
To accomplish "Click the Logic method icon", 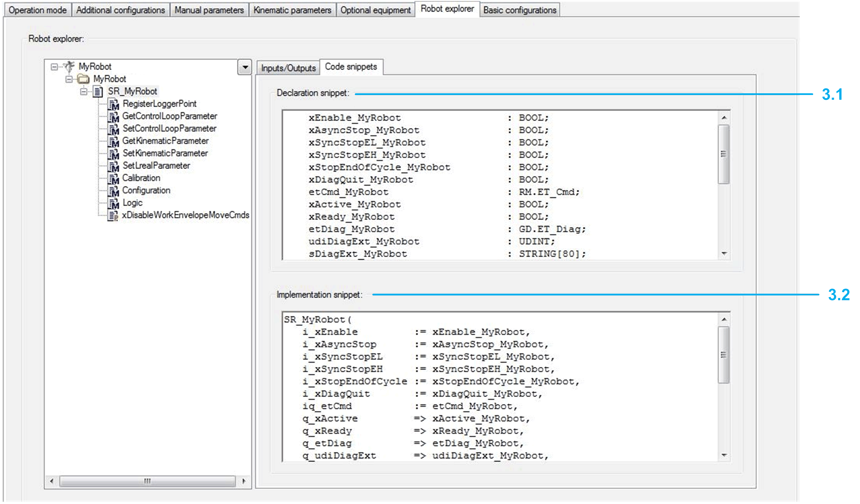I will (113, 203).
